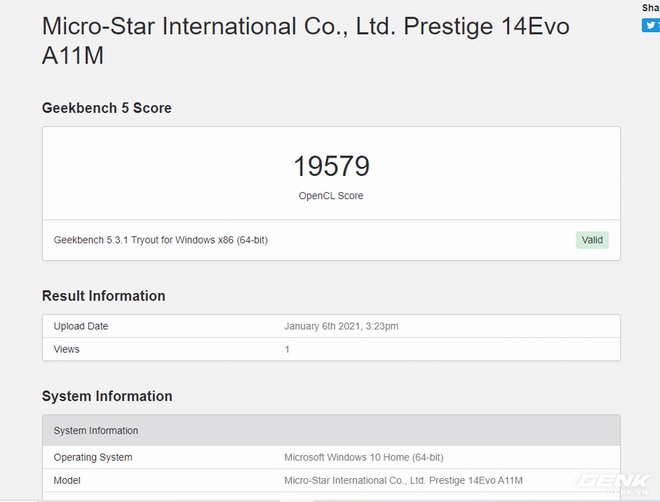Select the Operating System row label
This screenshot has width=660, height=502.
pos(93,457)
